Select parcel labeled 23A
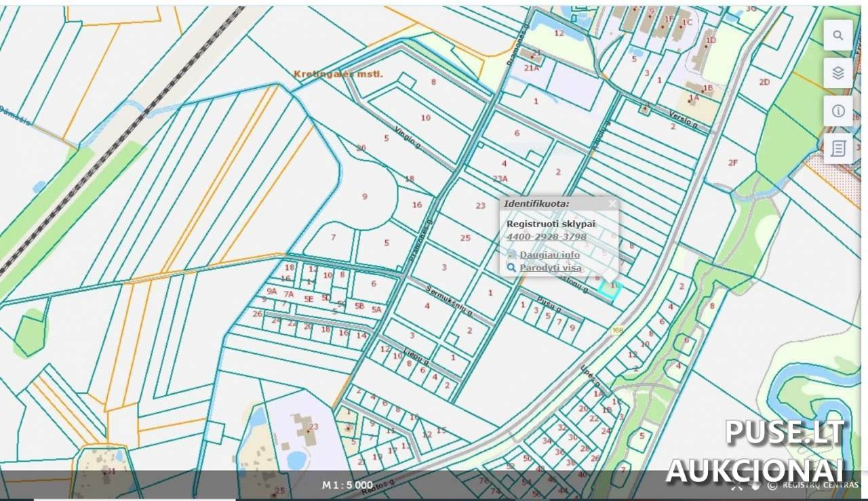868x501 pixels. click(500, 179)
